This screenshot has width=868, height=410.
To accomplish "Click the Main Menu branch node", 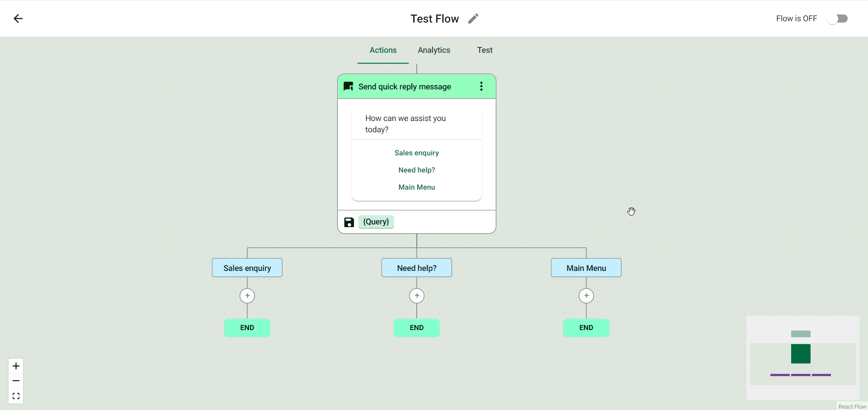I will coord(586,268).
